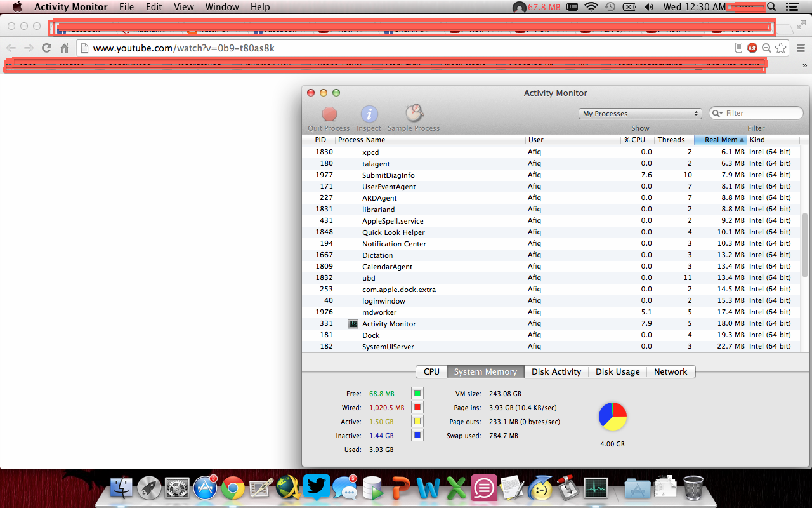Image resolution: width=812 pixels, height=508 pixels.
Task: Switch to the CPU tab
Action: tap(431, 371)
